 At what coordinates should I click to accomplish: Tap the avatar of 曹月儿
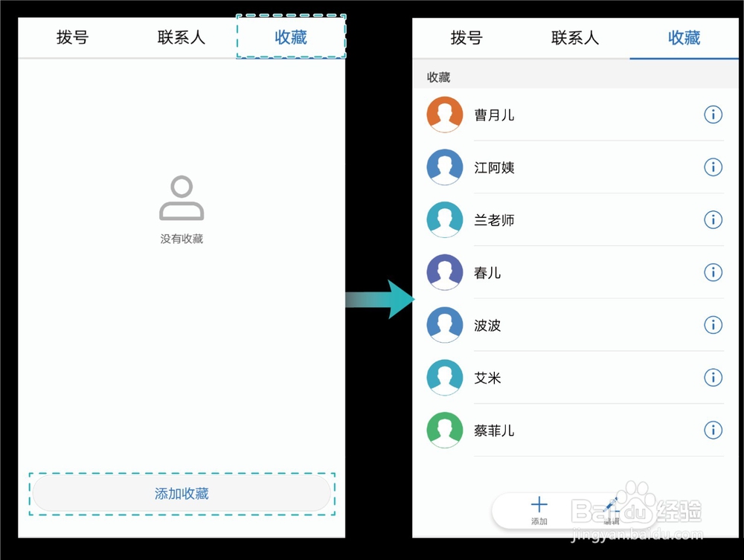(x=444, y=115)
